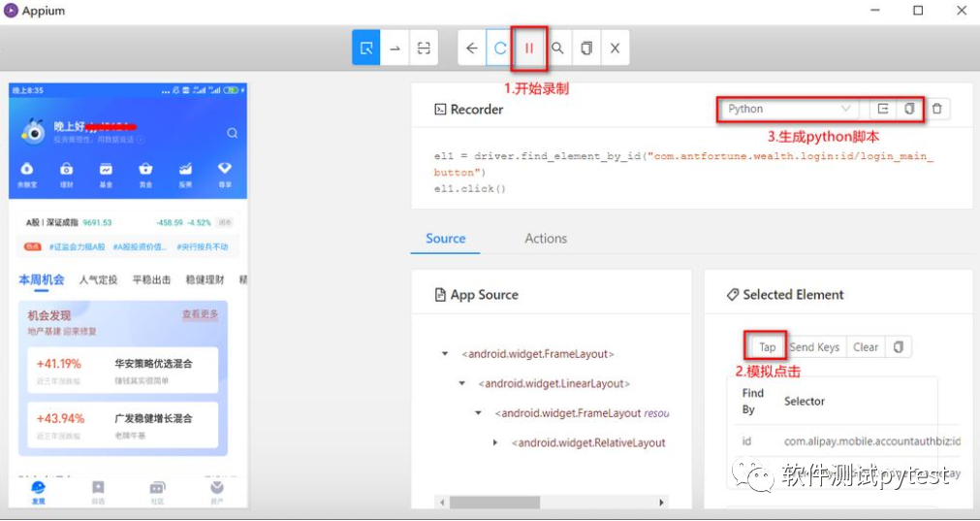The height and width of the screenshot is (521, 980).
Task: Tap the #A股投资价值 hashtag
Action: [140, 247]
